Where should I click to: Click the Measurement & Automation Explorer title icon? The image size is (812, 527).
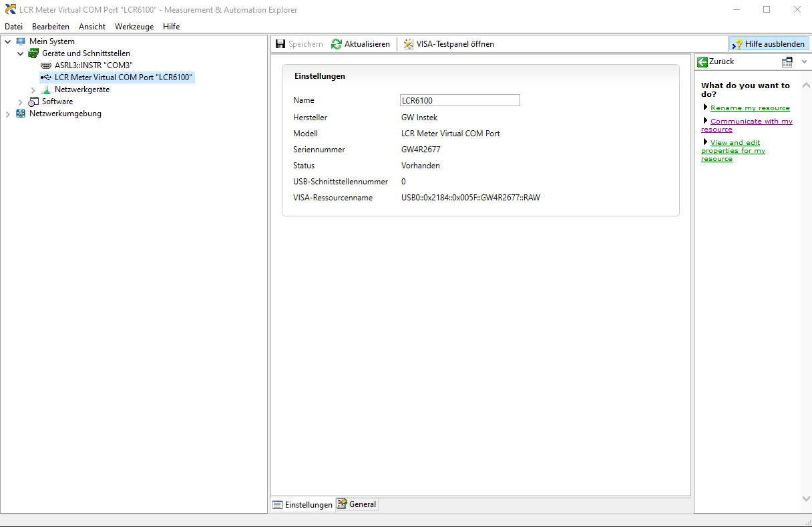click(x=11, y=10)
